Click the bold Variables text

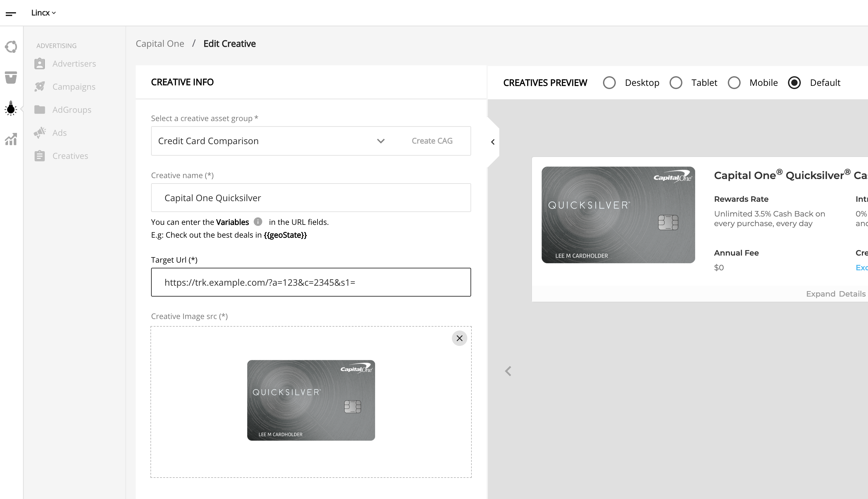click(x=232, y=222)
